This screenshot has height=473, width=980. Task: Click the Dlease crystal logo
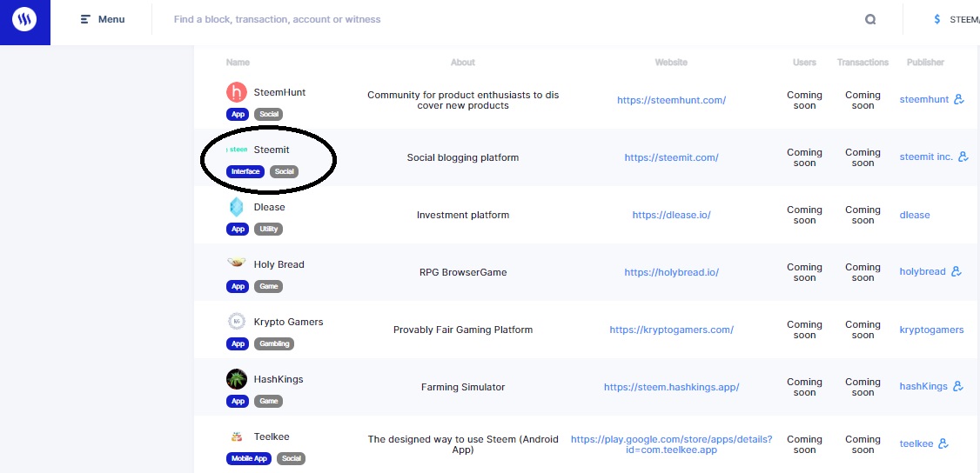236,207
